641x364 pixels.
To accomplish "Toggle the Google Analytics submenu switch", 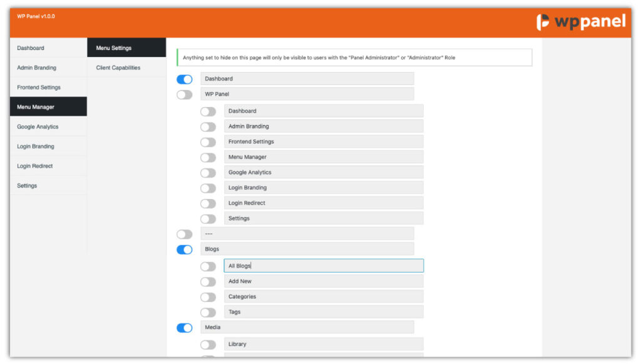I will pyautogui.click(x=208, y=173).
